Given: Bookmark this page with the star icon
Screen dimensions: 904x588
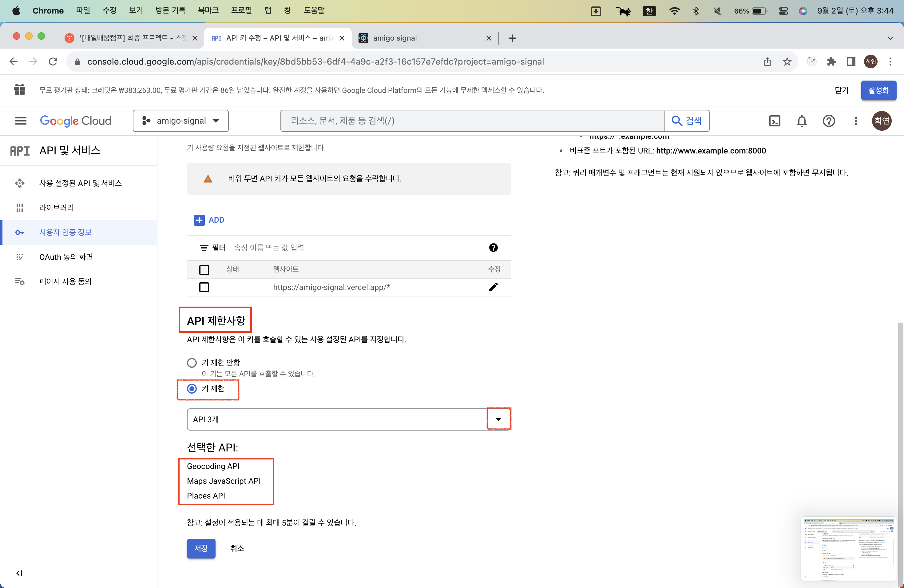Looking at the screenshot, I should [787, 62].
